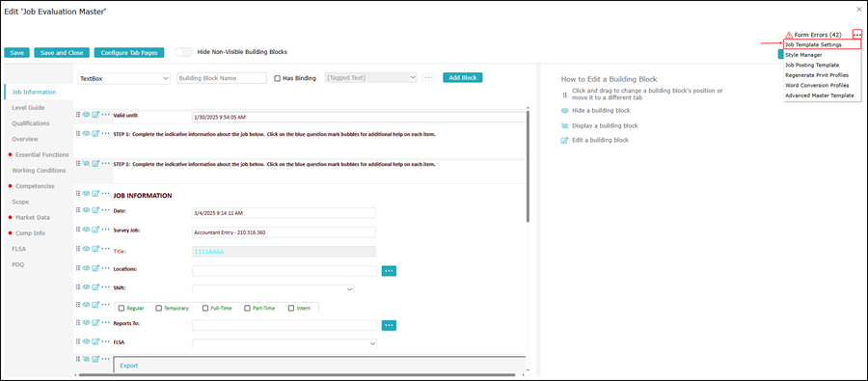868x381 pixels.
Task: Open more options for Title block
Action: pos(105,249)
